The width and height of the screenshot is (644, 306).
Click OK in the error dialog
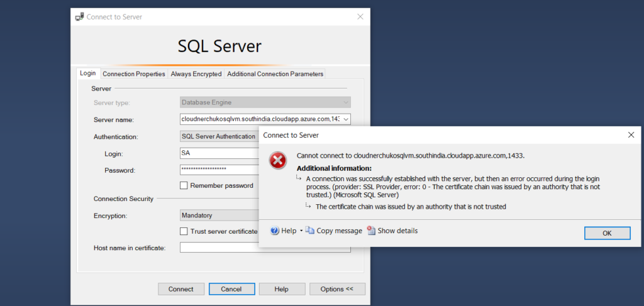point(607,233)
